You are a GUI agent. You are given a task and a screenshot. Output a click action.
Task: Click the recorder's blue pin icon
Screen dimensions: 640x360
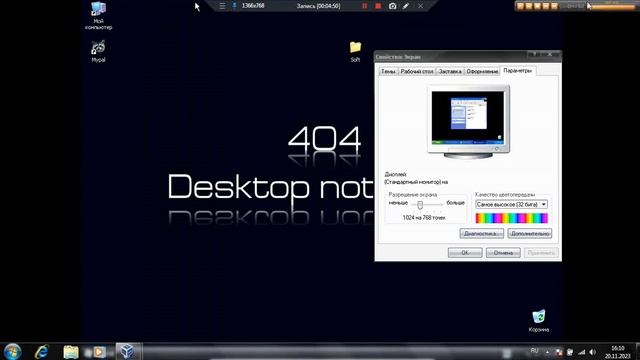(x=234, y=6)
